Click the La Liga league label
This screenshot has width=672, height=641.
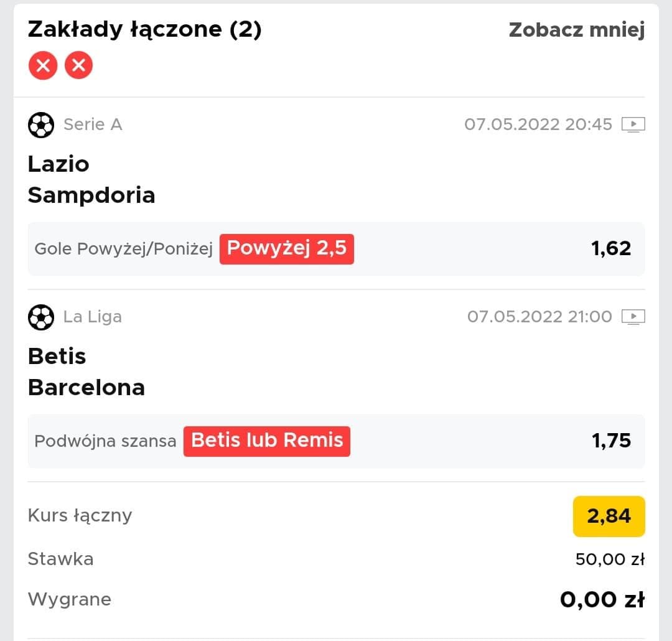[x=93, y=317]
